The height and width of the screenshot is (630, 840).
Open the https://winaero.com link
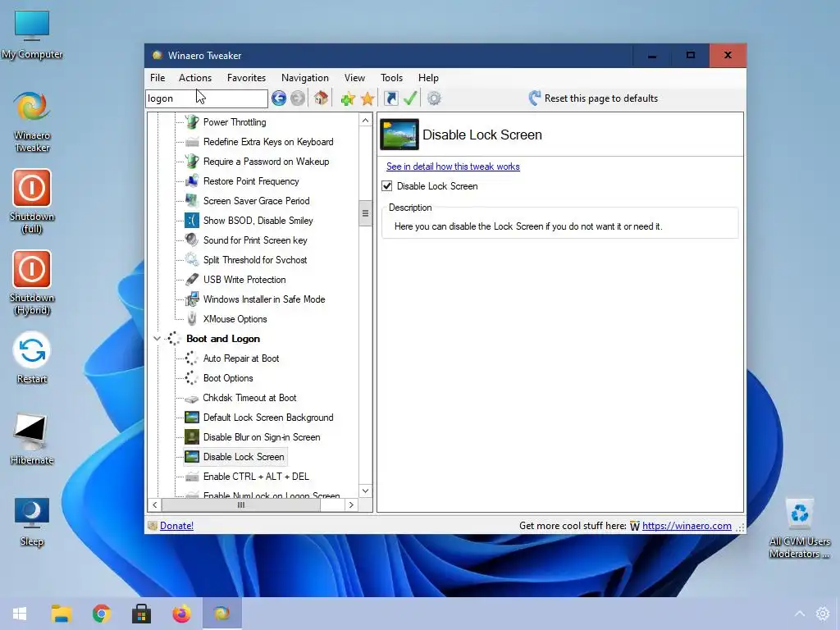pyautogui.click(x=687, y=526)
